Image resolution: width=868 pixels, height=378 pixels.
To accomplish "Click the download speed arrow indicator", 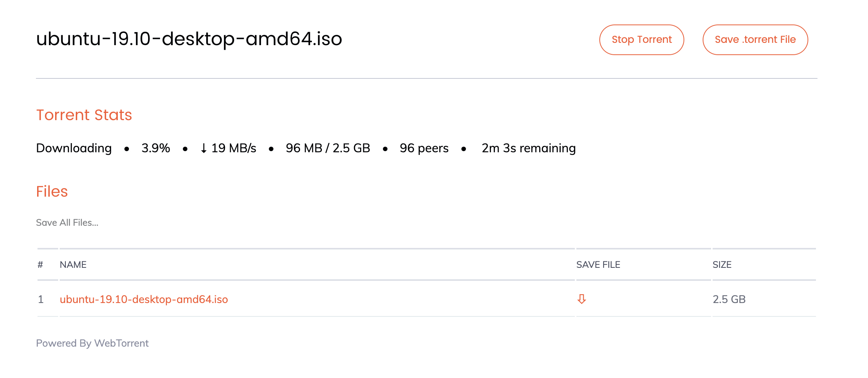I will pyautogui.click(x=204, y=148).
